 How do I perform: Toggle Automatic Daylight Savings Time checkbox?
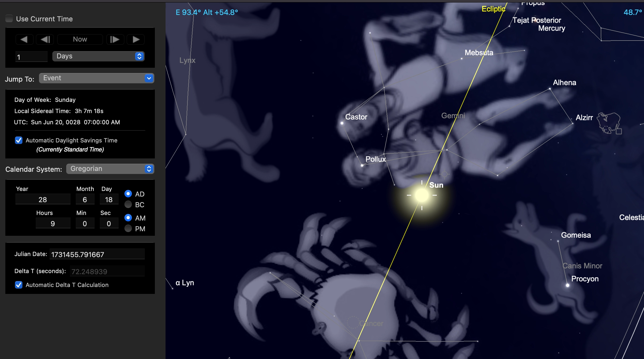pyautogui.click(x=19, y=140)
